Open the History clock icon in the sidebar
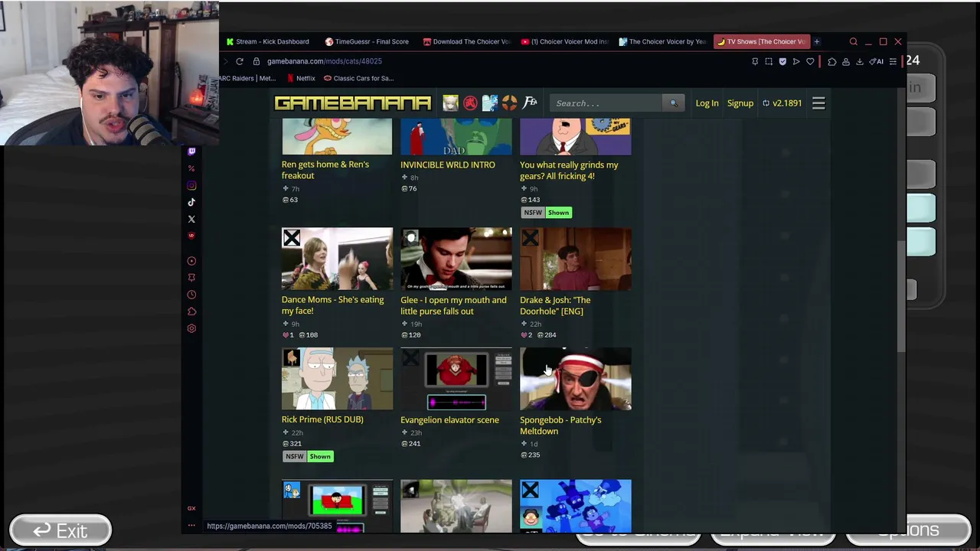The image size is (980, 551). (191, 295)
